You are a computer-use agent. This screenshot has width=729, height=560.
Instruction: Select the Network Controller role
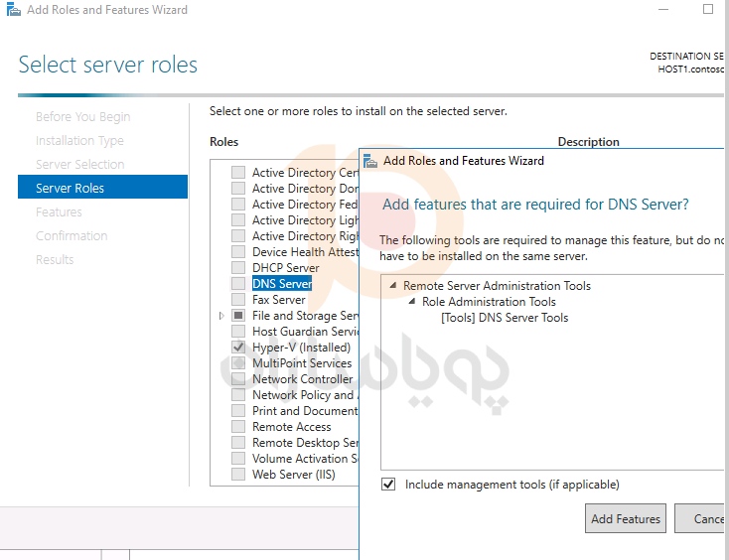tap(302, 379)
